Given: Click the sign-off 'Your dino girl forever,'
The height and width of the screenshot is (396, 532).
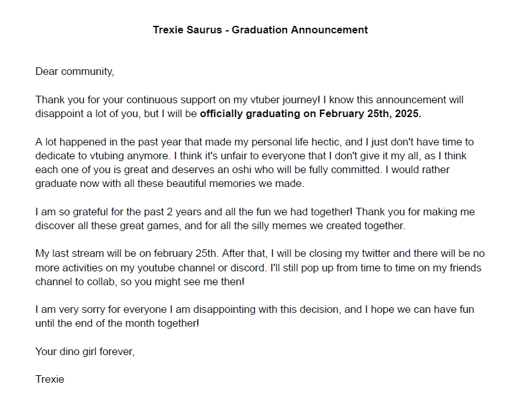Looking at the screenshot, I should [85, 351].
